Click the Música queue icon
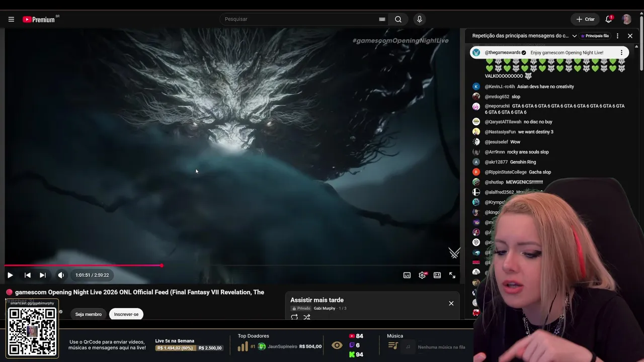Viewport: 644px width, 362px height. (393, 346)
